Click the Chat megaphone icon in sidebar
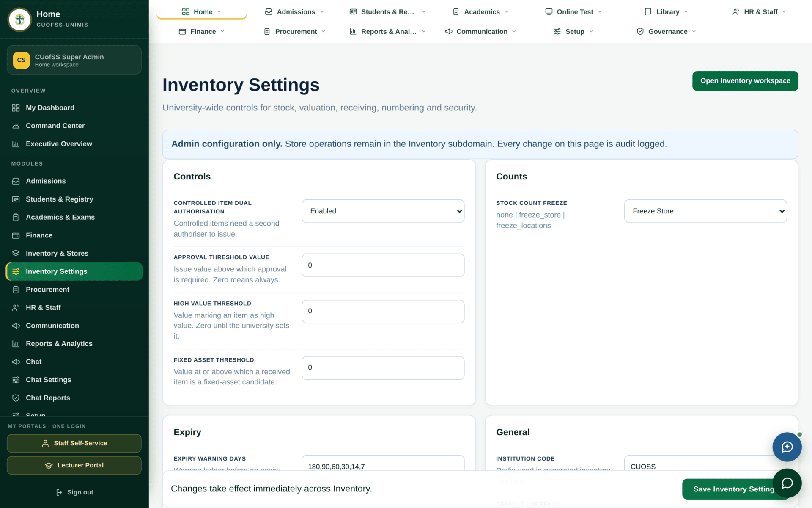This screenshot has width=812, height=508. coord(16,362)
